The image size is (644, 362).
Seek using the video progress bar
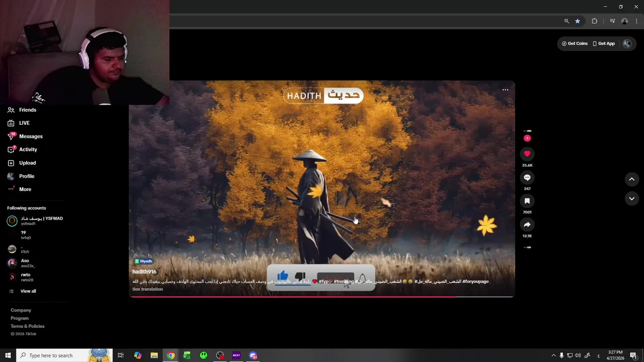pyautogui.click(x=322, y=297)
